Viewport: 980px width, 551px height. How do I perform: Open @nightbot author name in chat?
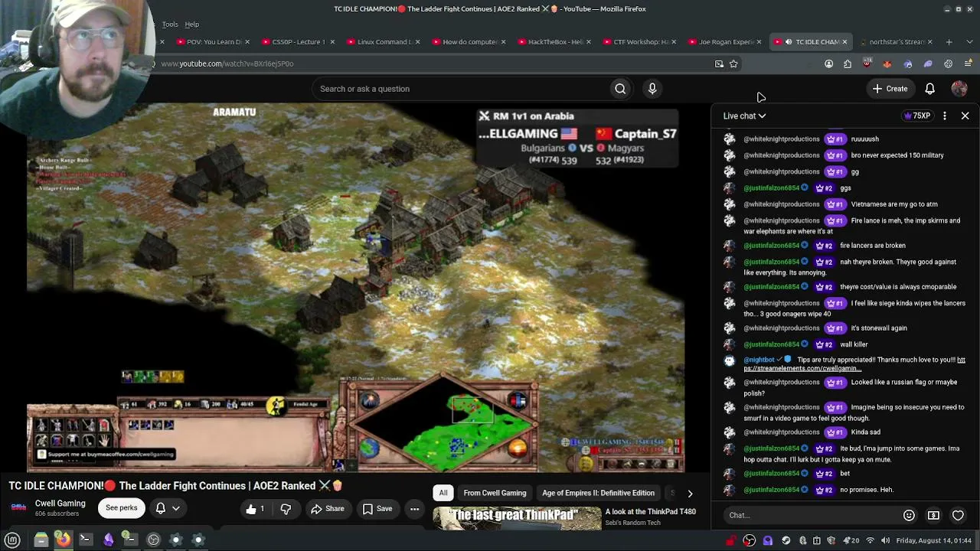(759, 360)
